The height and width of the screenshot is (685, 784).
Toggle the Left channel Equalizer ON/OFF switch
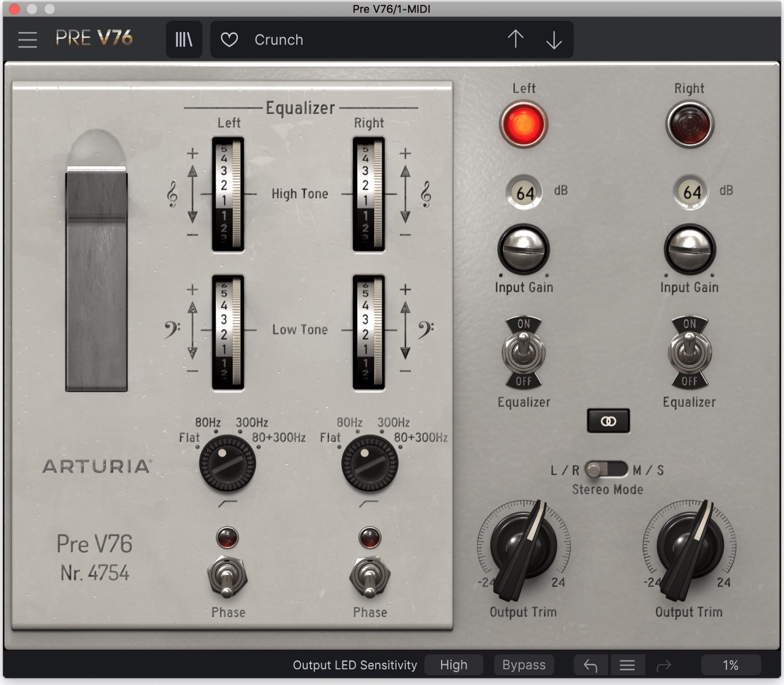click(523, 352)
